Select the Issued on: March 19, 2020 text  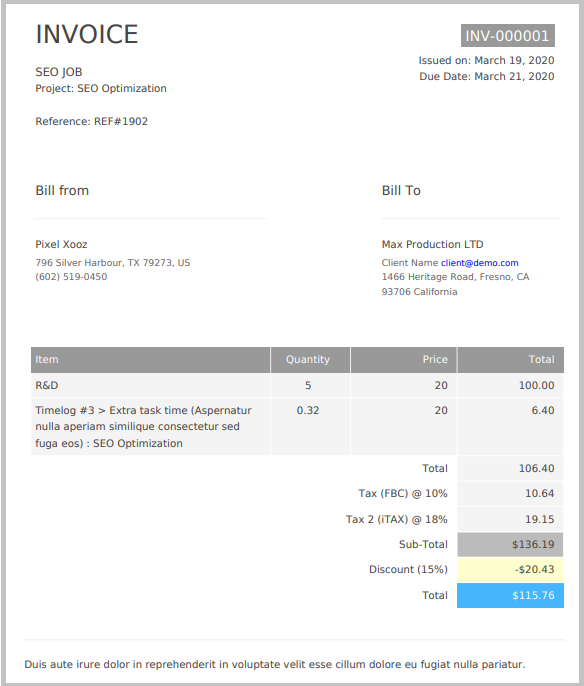point(486,60)
